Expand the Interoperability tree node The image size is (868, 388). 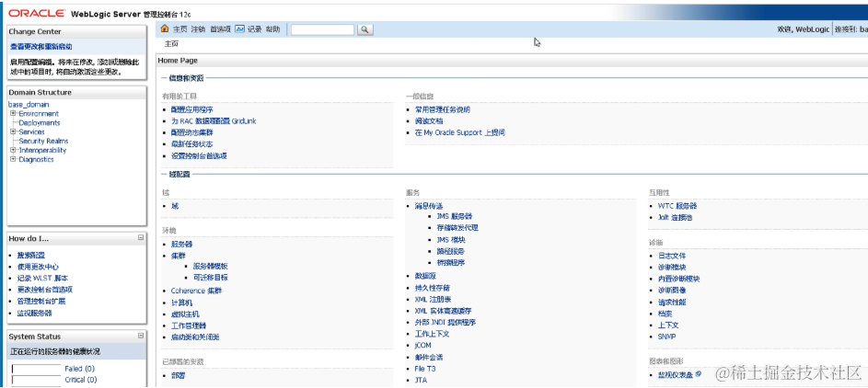tap(13, 150)
